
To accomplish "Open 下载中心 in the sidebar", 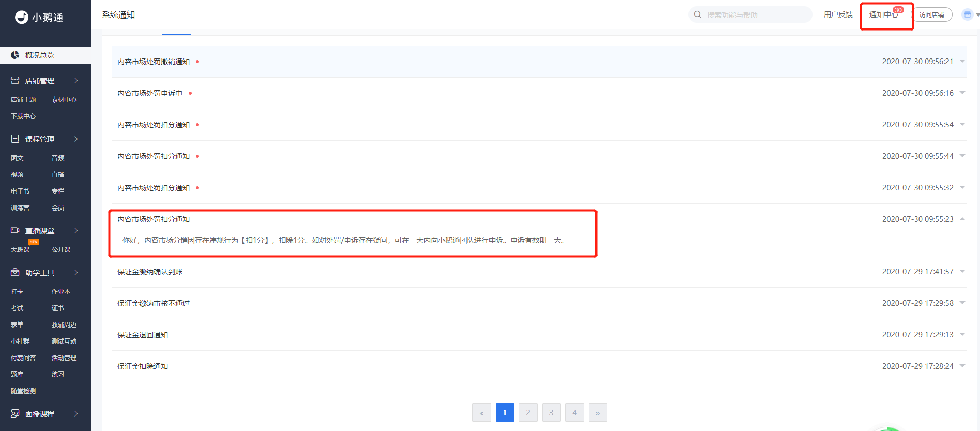I will point(23,116).
